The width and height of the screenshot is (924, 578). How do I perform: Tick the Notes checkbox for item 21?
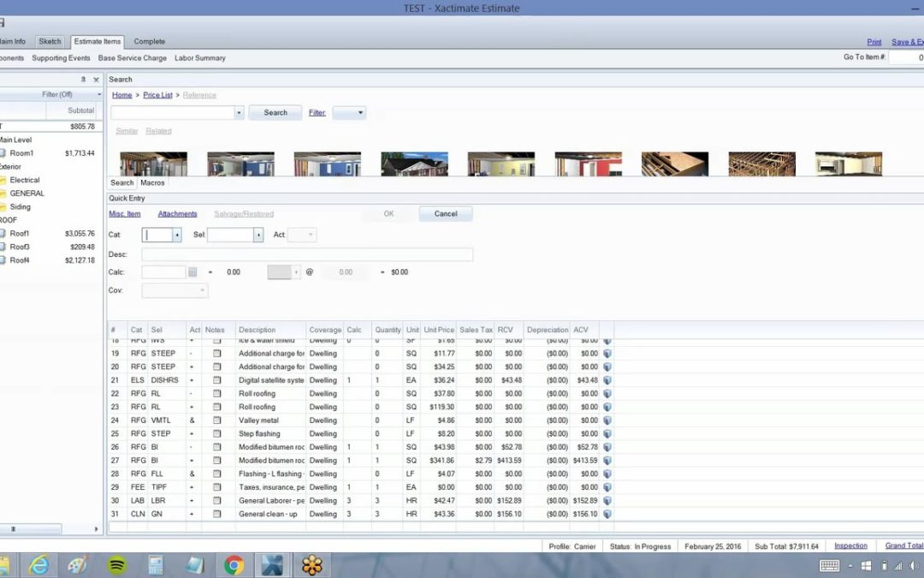[x=216, y=380]
